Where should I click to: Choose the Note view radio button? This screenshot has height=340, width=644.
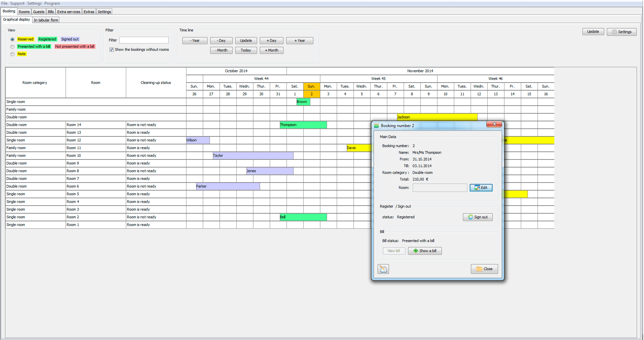(x=12, y=54)
